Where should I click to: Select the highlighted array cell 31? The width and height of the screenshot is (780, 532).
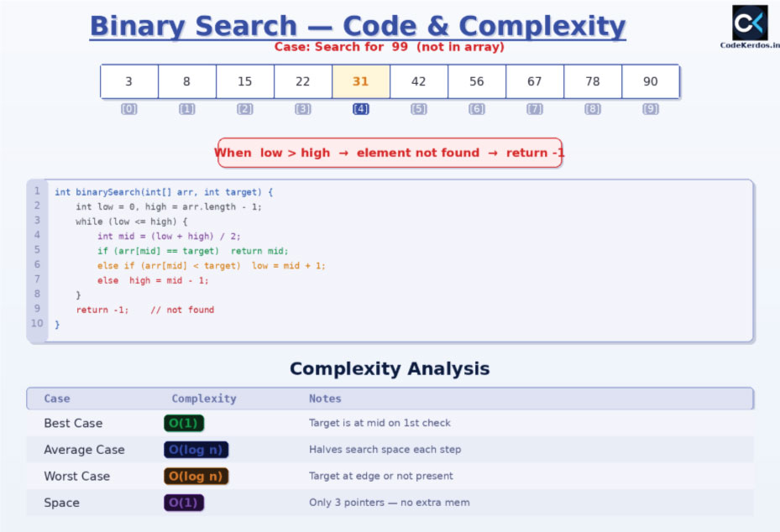click(361, 81)
